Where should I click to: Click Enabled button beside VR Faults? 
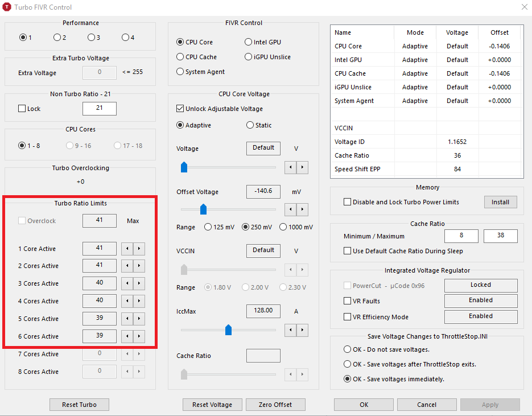pyautogui.click(x=481, y=300)
